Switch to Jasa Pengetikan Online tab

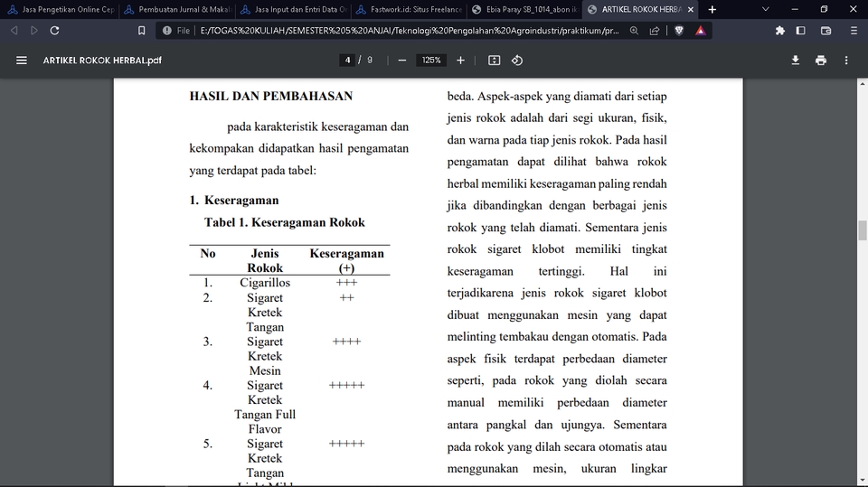(x=61, y=9)
